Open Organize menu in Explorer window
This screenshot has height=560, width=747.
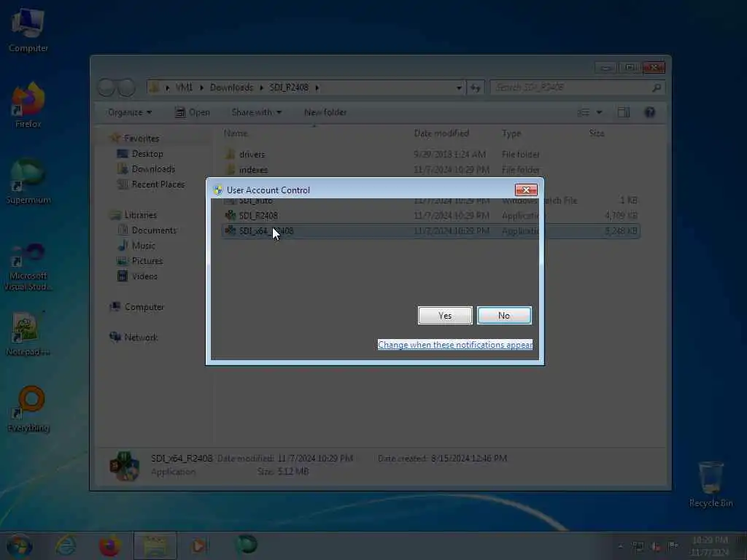coord(130,112)
